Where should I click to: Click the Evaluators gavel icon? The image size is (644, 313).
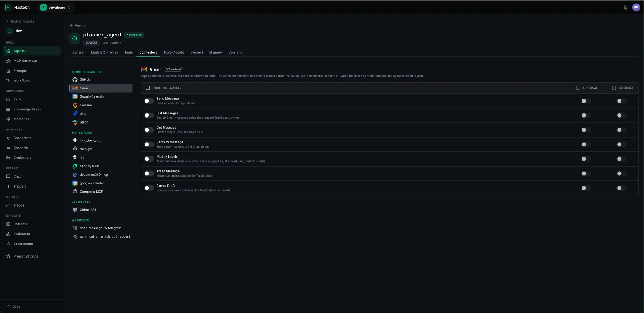8,234
